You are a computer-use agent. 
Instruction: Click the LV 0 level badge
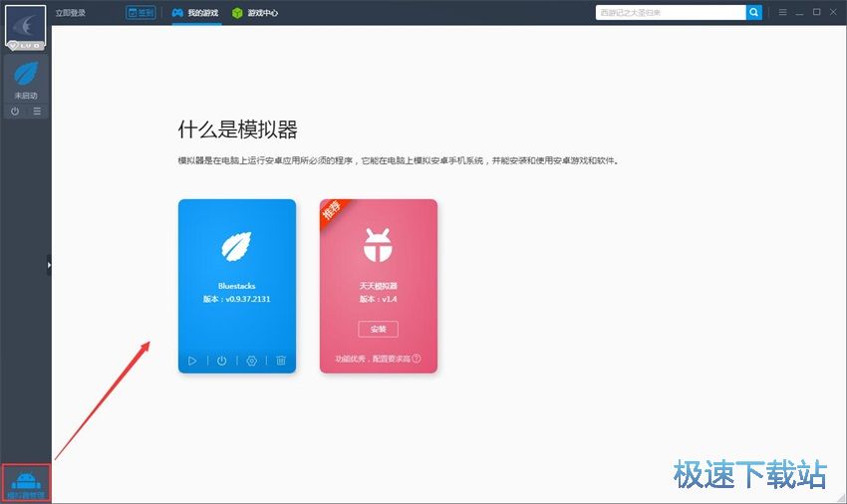tap(25, 46)
